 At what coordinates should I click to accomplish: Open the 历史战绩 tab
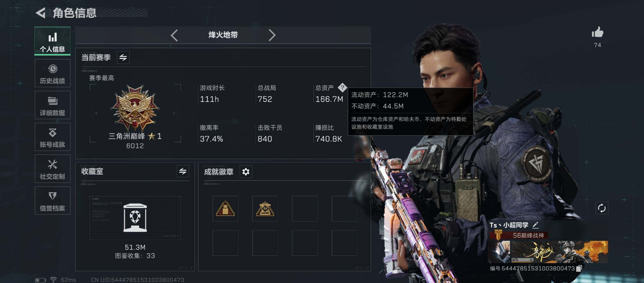coord(52,73)
